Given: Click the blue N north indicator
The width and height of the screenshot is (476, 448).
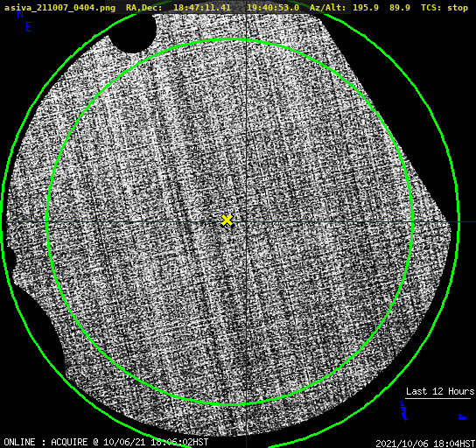Looking at the screenshot, I should tap(20, 14).
